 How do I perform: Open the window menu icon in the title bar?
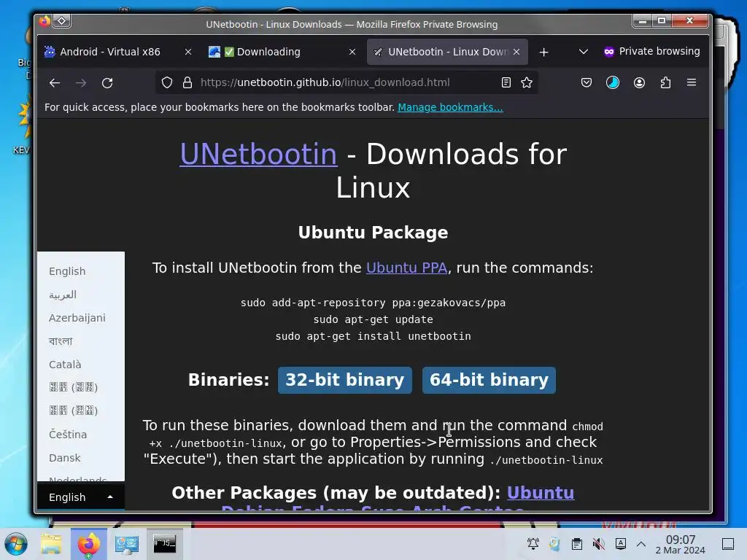click(62, 20)
